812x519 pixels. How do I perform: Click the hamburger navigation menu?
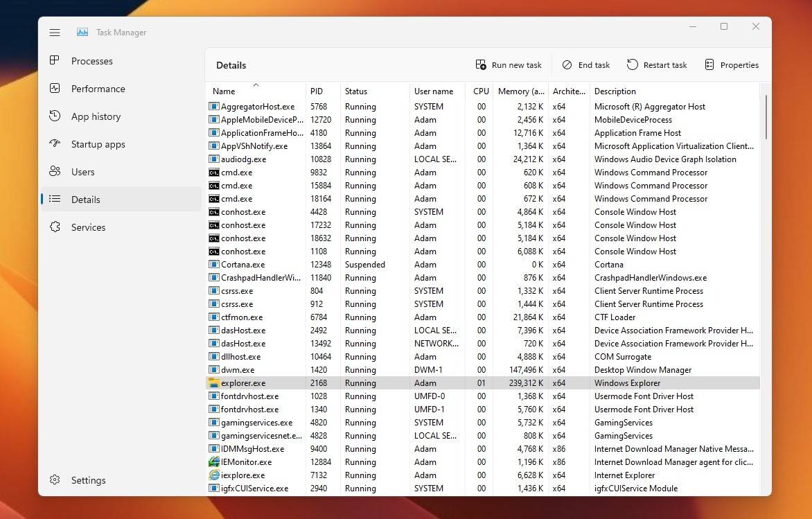(55, 32)
